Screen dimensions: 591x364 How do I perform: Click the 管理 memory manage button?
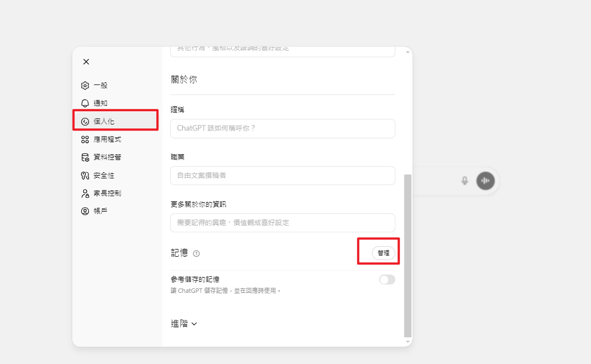384,253
